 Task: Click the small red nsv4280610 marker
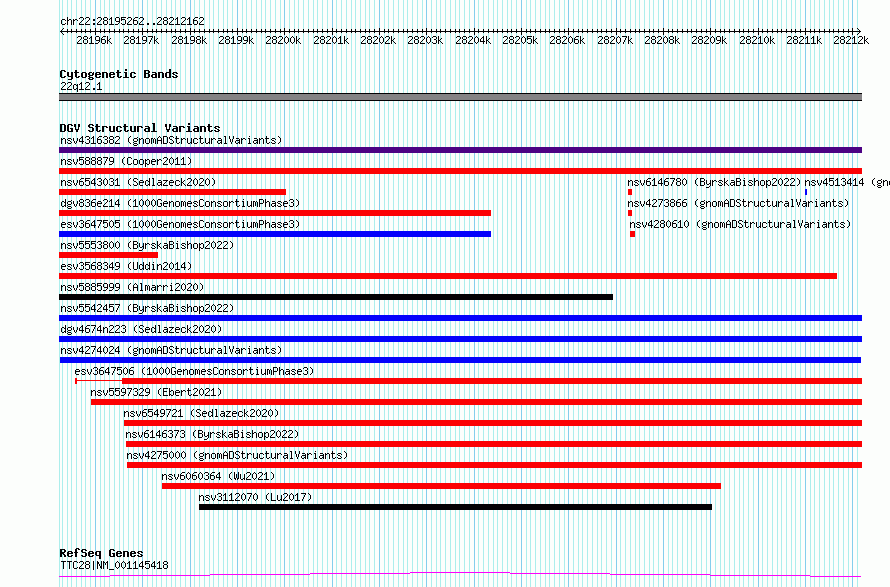coord(632,234)
